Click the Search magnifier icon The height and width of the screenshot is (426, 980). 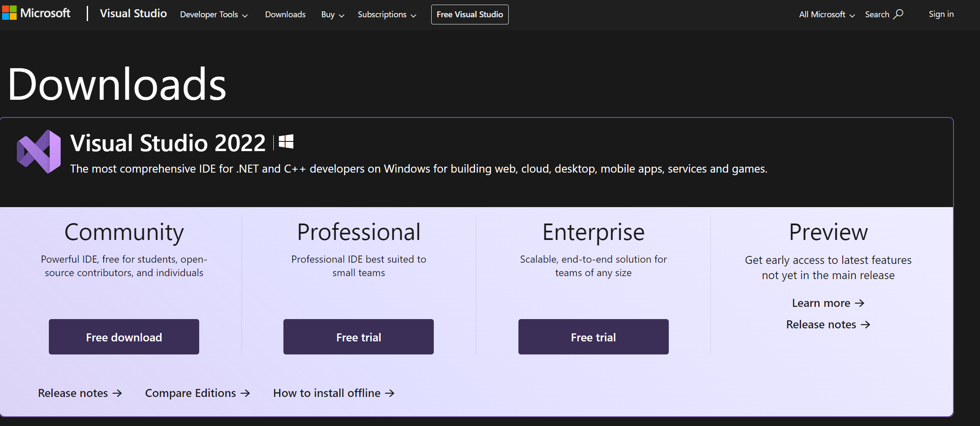coord(898,14)
